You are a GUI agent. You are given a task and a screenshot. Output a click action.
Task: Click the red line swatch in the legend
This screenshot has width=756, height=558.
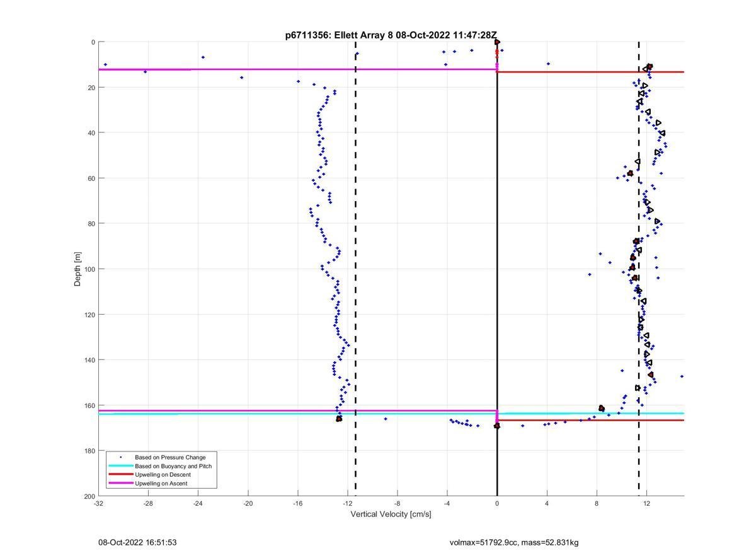(120, 475)
